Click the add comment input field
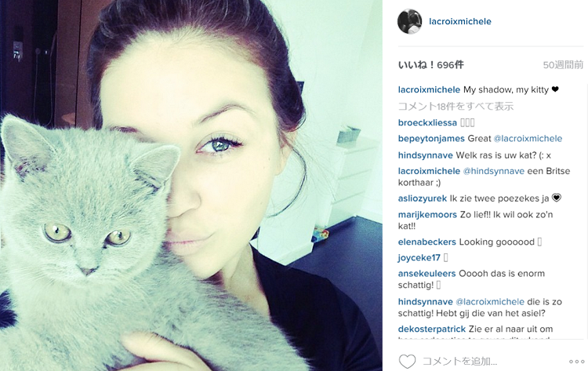 (x=492, y=362)
